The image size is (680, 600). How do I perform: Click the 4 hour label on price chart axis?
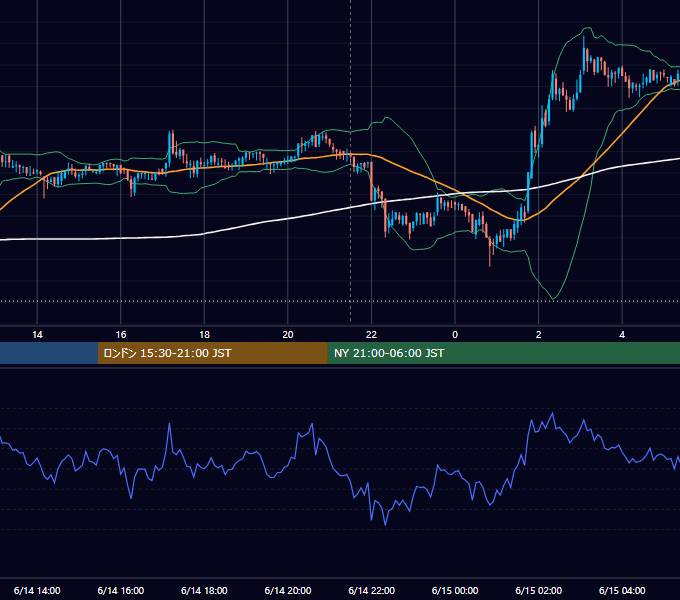tap(622, 335)
